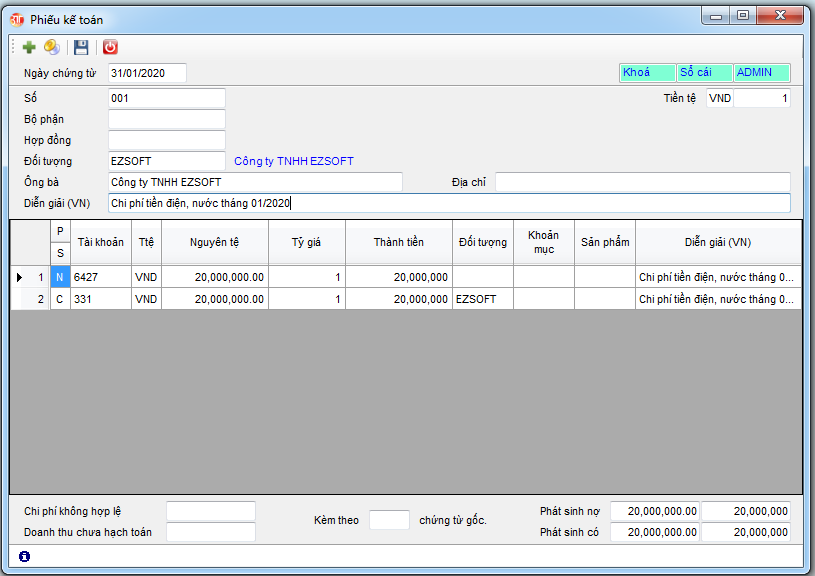Save the voucher with floppy disk icon
The image size is (815, 576).
click(81, 47)
